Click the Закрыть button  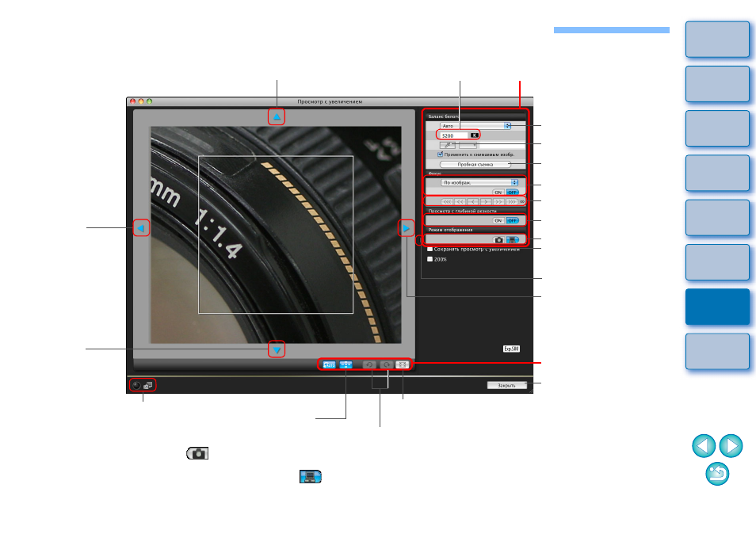point(506,386)
